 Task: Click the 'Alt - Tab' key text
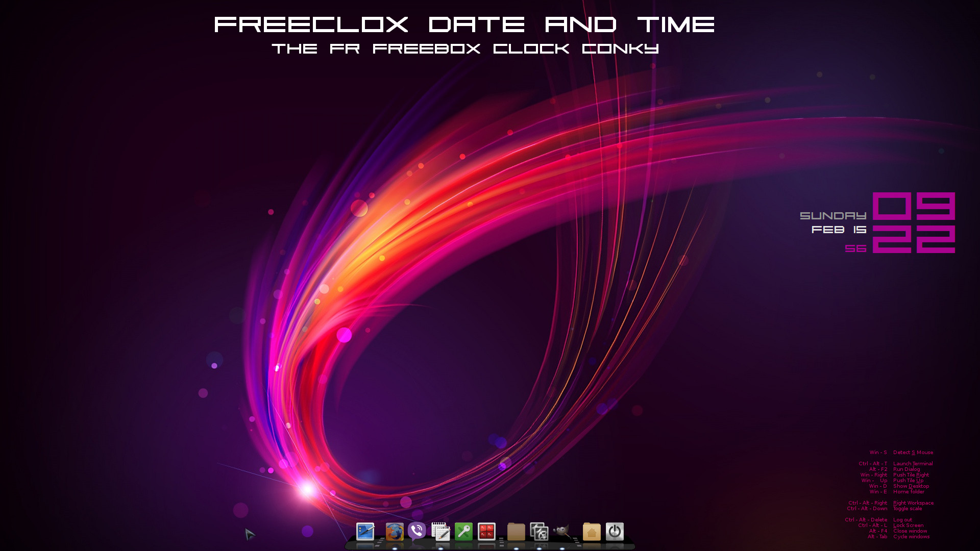click(877, 537)
